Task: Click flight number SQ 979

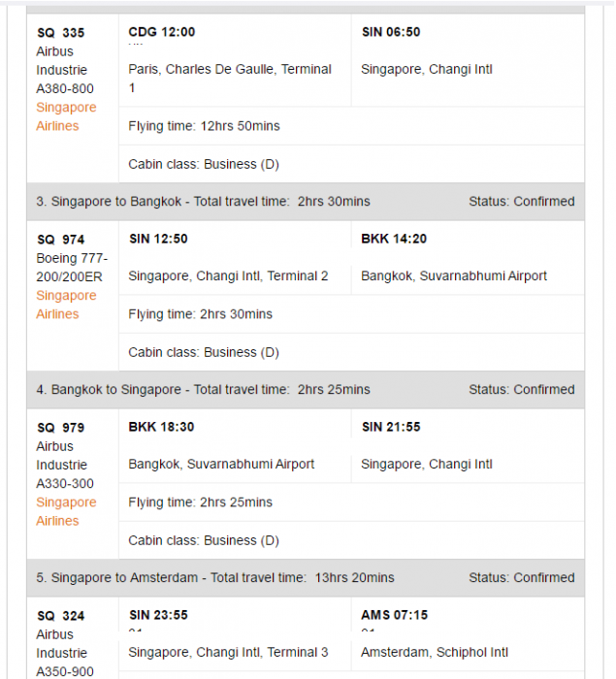Action: pyautogui.click(x=60, y=428)
